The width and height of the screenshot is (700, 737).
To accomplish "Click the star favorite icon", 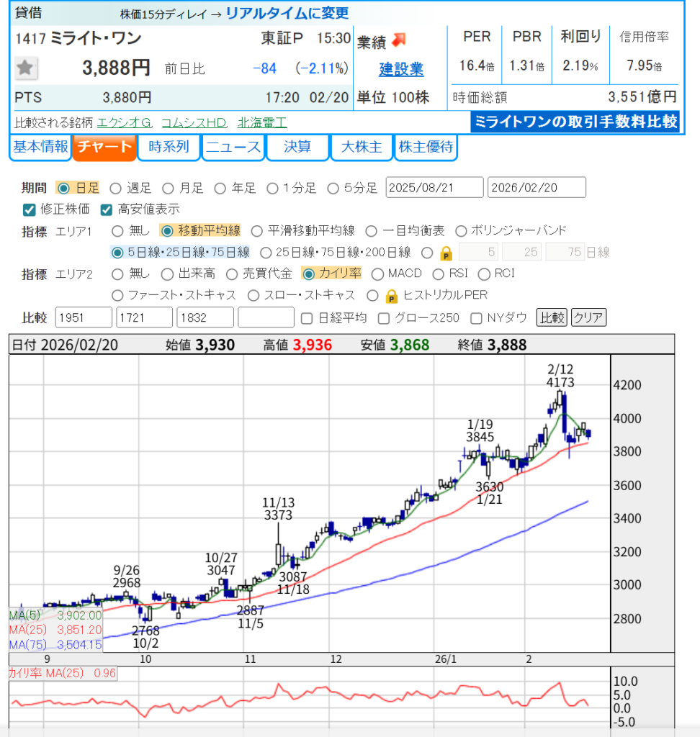I will pos(26,68).
